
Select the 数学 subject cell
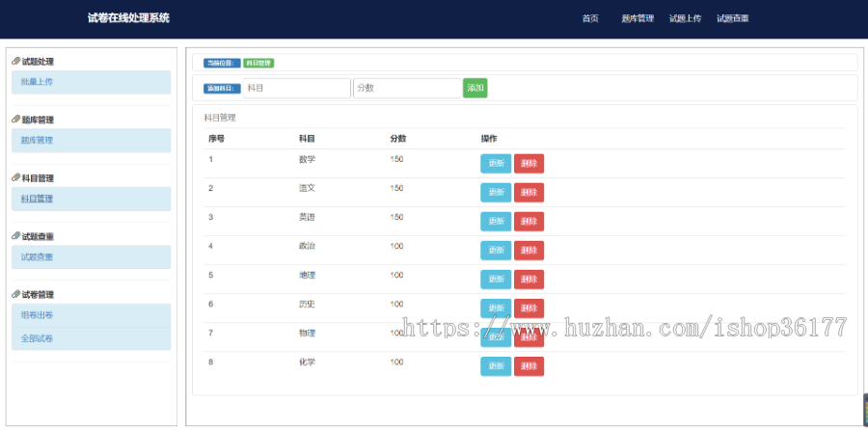point(308,159)
